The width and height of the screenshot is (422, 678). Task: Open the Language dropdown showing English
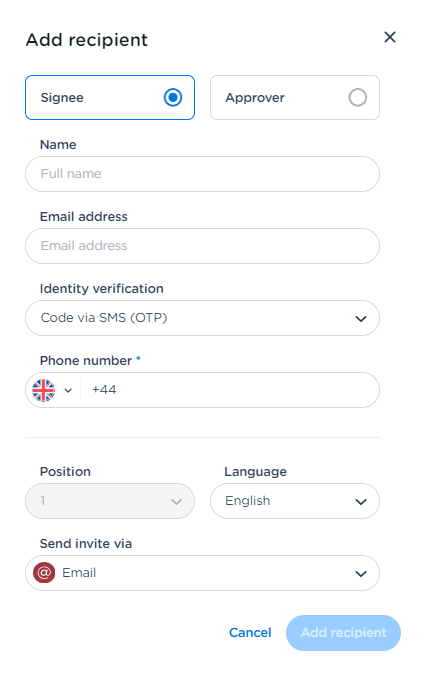[x=295, y=501]
